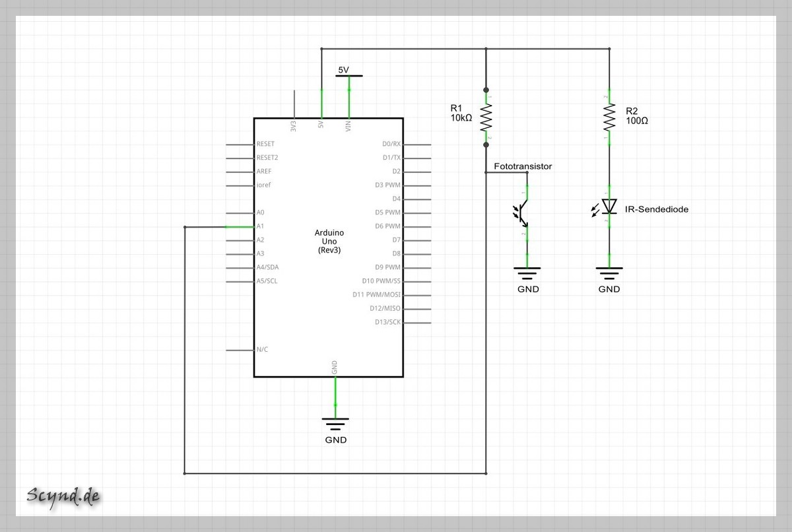Click the Arduino Uno (Rev3) label
The height and width of the screenshot is (532, 792).
(x=329, y=242)
